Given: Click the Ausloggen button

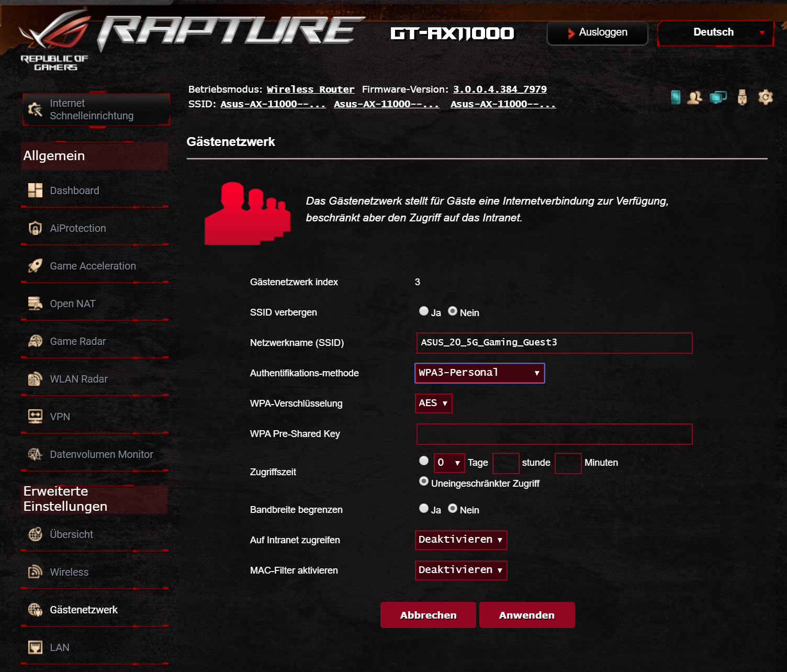Looking at the screenshot, I should pyautogui.click(x=598, y=33).
